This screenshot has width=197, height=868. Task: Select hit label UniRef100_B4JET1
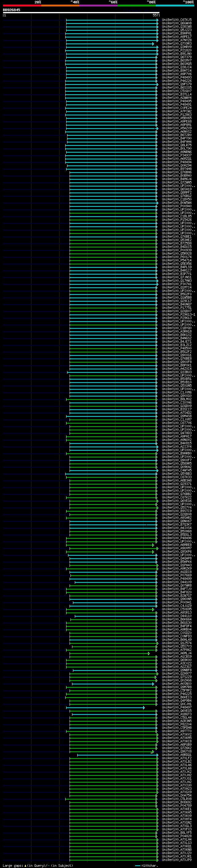pyautogui.click(x=176, y=342)
